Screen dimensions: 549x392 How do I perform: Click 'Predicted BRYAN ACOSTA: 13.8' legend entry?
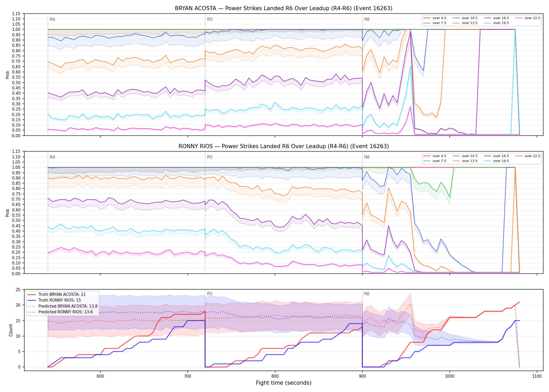point(62,306)
